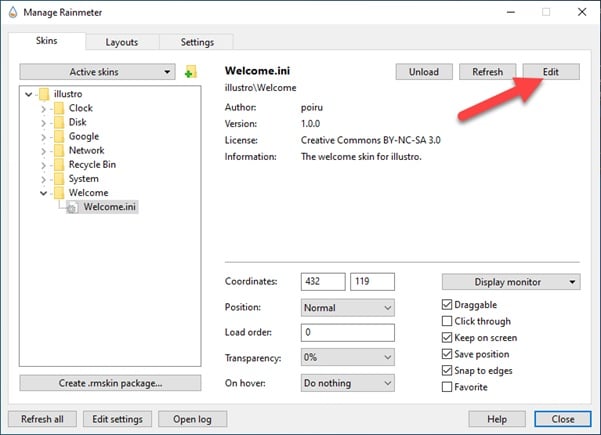The height and width of the screenshot is (435, 601).
Task: Toggle Snap to edges checkbox
Action: 447,371
